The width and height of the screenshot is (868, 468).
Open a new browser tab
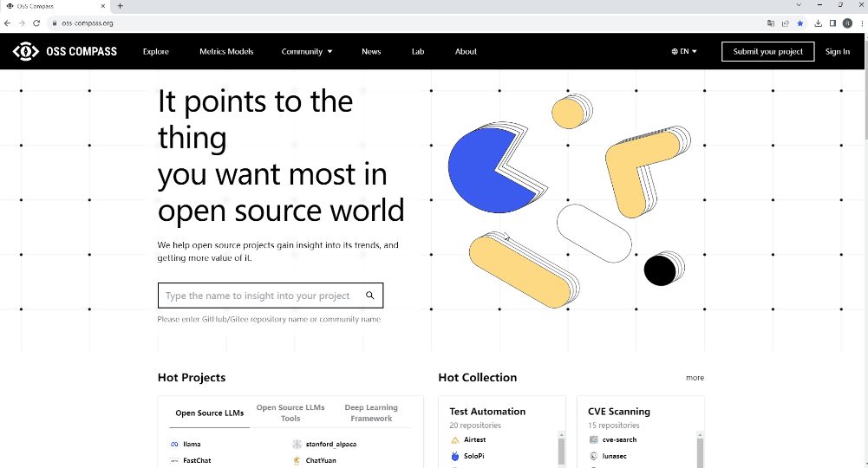pos(121,6)
